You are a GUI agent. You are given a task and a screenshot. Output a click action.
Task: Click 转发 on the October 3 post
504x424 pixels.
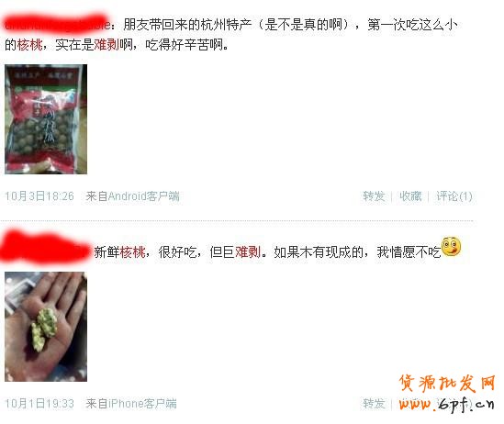374,196
